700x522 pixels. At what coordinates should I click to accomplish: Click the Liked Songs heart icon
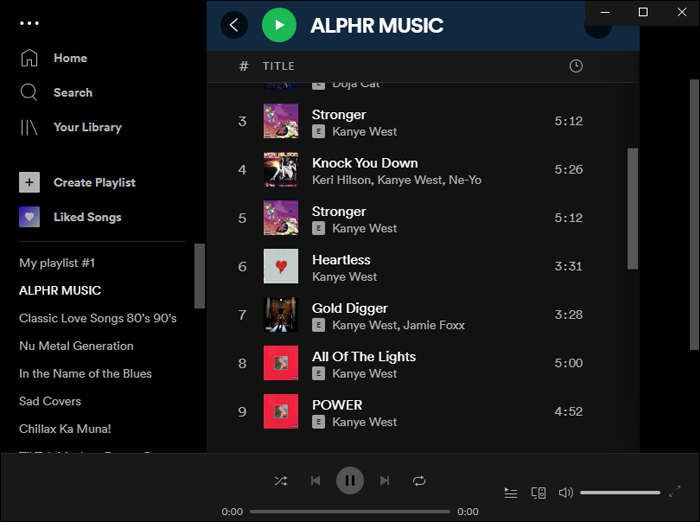coord(29,217)
